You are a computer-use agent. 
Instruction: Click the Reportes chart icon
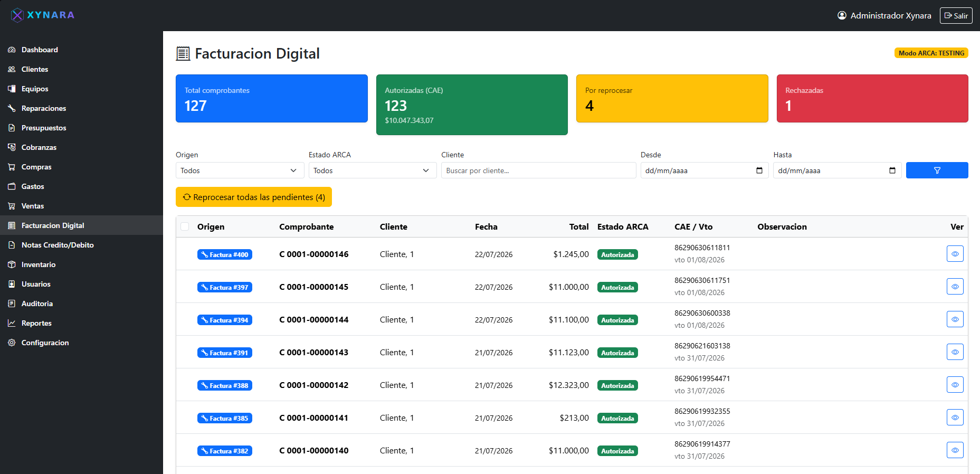pos(12,323)
